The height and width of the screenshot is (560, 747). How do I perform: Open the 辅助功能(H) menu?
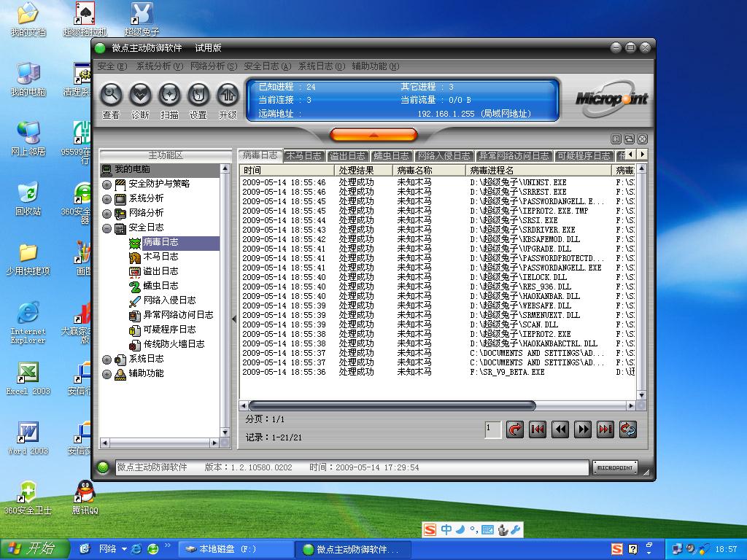coord(376,66)
